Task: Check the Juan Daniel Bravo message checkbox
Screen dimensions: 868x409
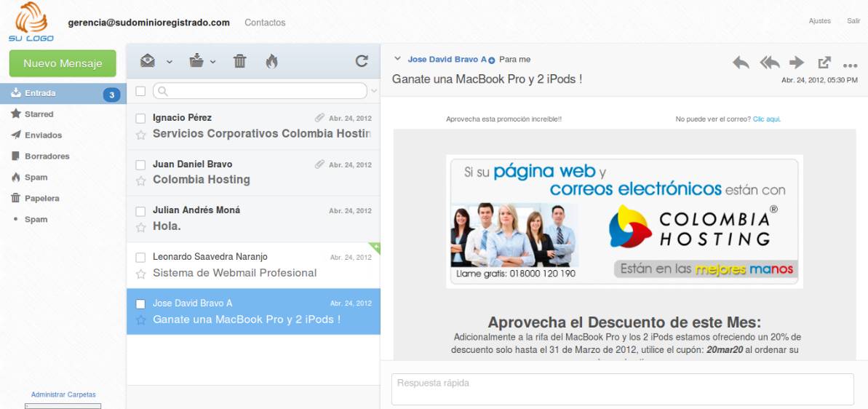Action: click(141, 164)
